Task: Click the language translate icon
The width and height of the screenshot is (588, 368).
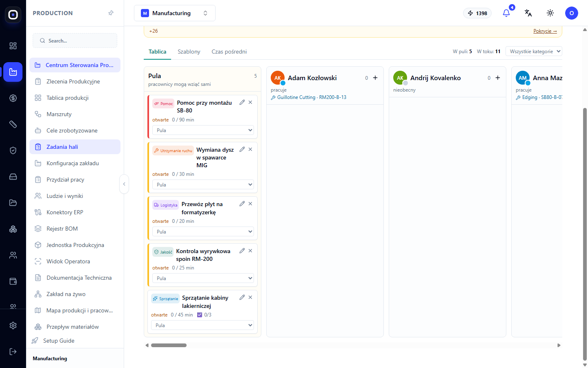Action: pyautogui.click(x=528, y=13)
